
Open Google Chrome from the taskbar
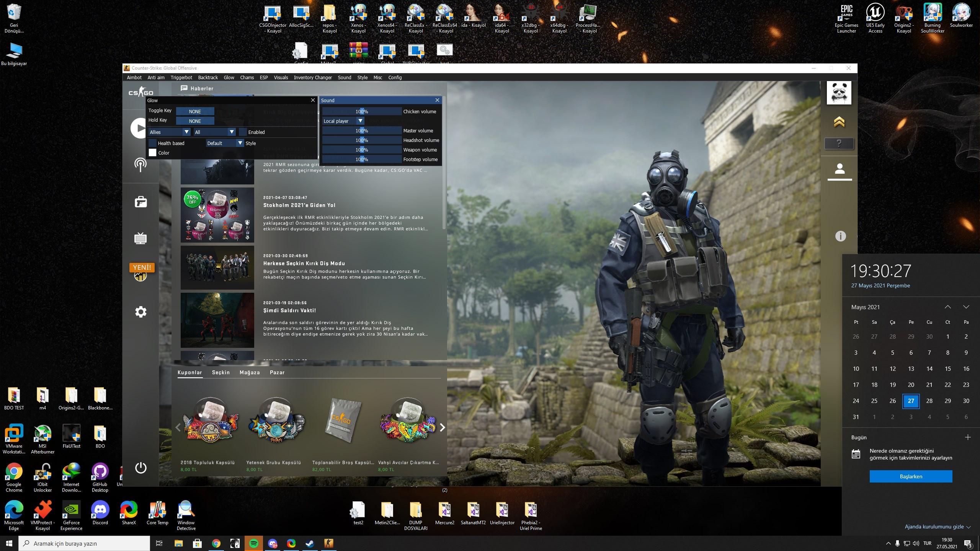pyautogui.click(x=216, y=543)
